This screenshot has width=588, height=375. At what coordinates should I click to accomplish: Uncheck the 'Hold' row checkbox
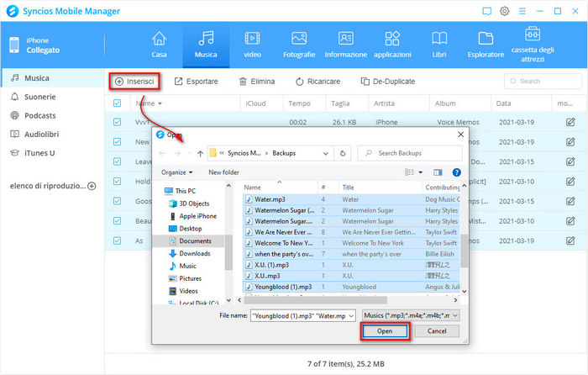pyautogui.click(x=117, y=182)
